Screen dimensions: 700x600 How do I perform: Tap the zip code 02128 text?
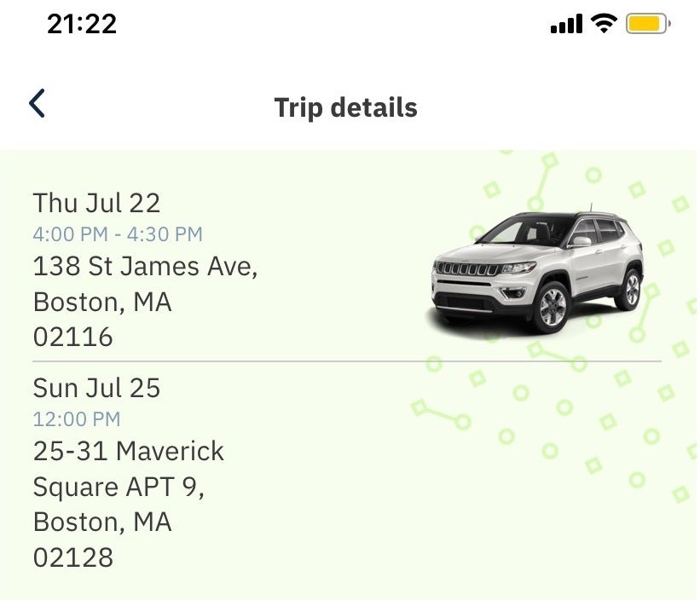click(72, 557)
